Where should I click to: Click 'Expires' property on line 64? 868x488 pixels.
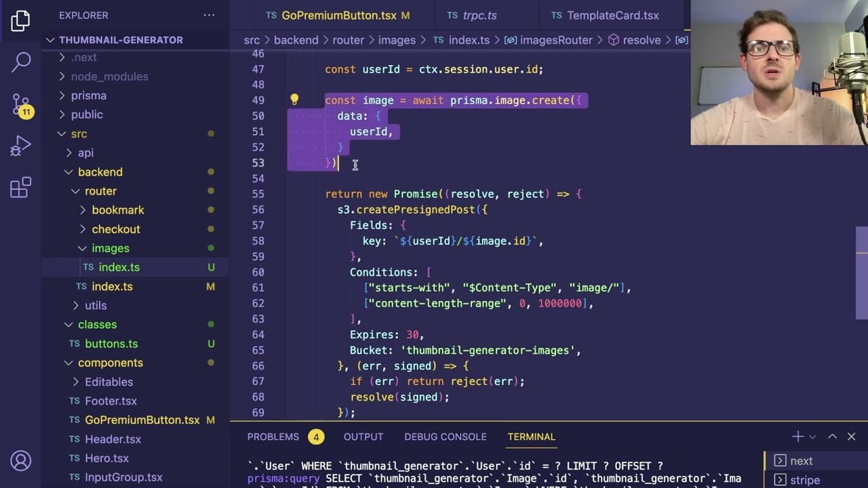(372, 335)
